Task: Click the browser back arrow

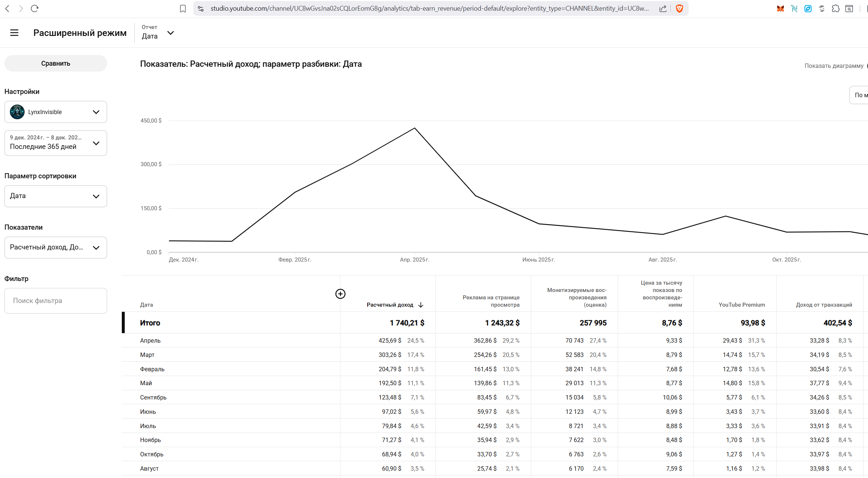Action: 7,8
